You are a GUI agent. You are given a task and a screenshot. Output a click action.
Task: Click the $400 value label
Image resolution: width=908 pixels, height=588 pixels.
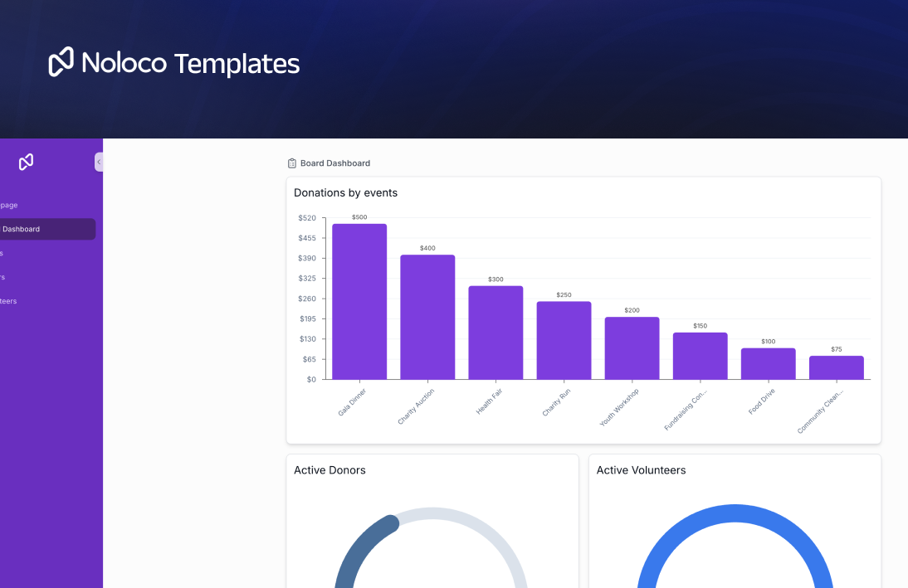pyautogui.click(x=427, y=248)
